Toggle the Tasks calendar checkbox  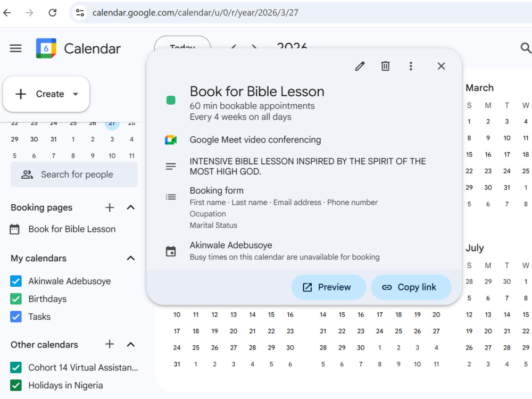point(16,317)
